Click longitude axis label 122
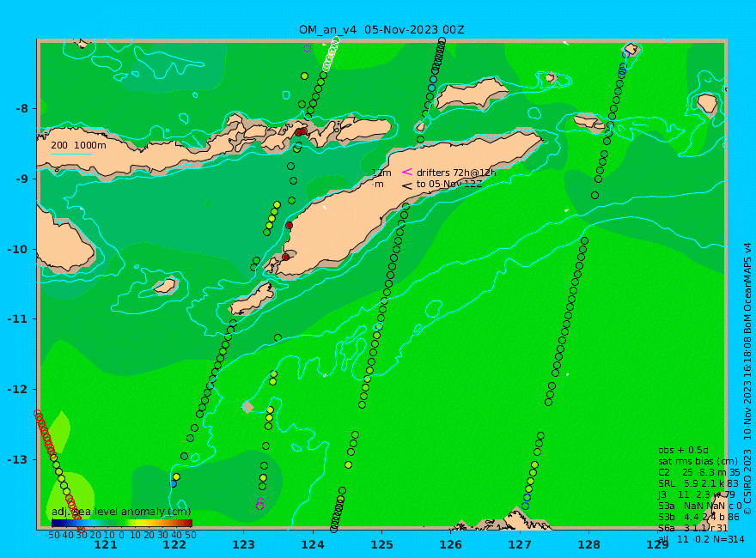Screen dimensions: 756x558 tap(174, 545)
